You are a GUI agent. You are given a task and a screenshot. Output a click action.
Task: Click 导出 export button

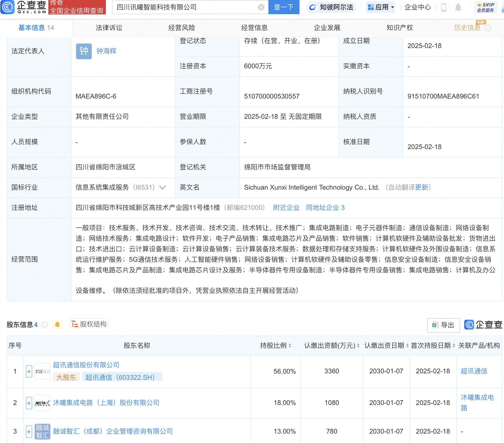[443, 325]
